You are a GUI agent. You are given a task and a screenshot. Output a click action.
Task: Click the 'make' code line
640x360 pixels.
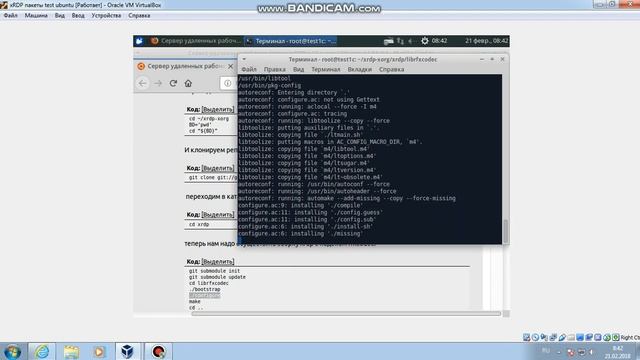[195, 302]
